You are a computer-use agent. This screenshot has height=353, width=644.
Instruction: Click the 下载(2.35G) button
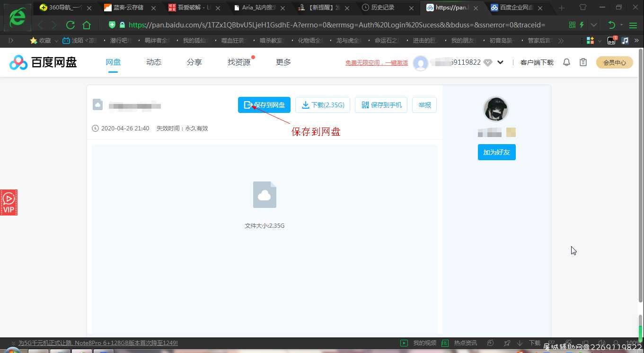coord(323,105)
